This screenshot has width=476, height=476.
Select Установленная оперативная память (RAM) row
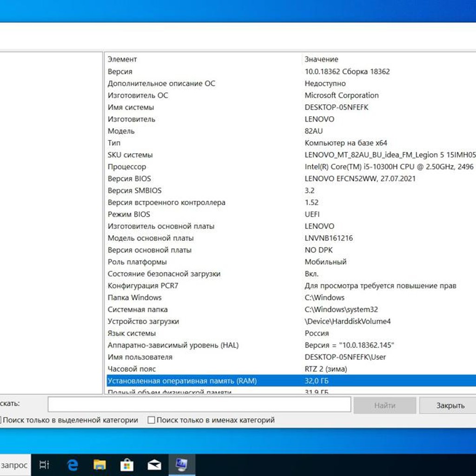(x=291, y=381)
